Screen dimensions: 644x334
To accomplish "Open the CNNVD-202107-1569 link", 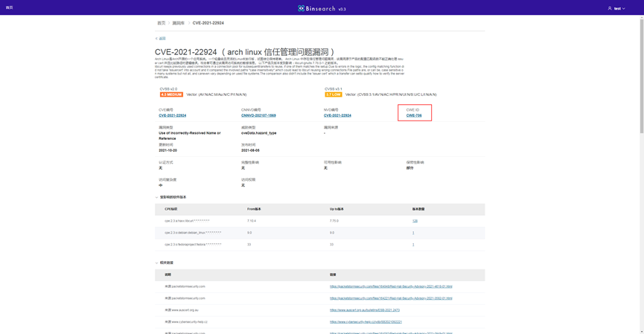I will (258, 115).
